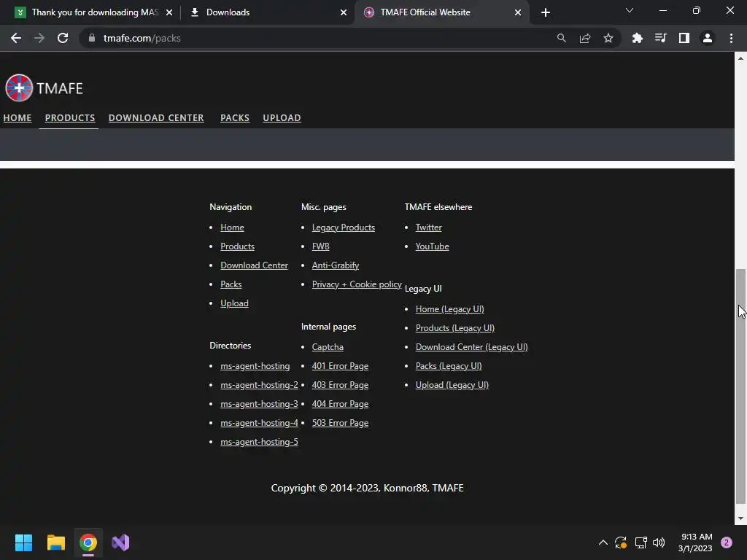This screenshot has height=560, width=747.
Task: Click DOWNLOAD CENTER in the site menu
Action: (156, 117)
